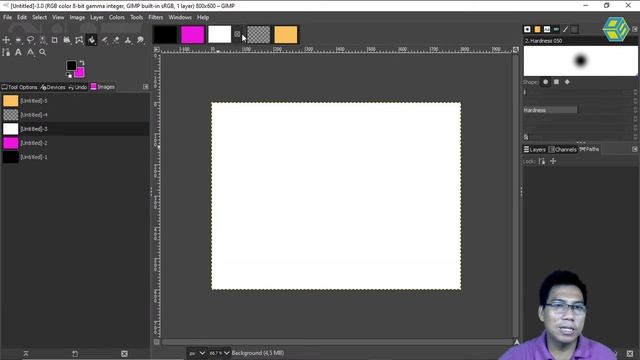640x360 pixels.
Task: Open the View menu
Action: [58, 18]
